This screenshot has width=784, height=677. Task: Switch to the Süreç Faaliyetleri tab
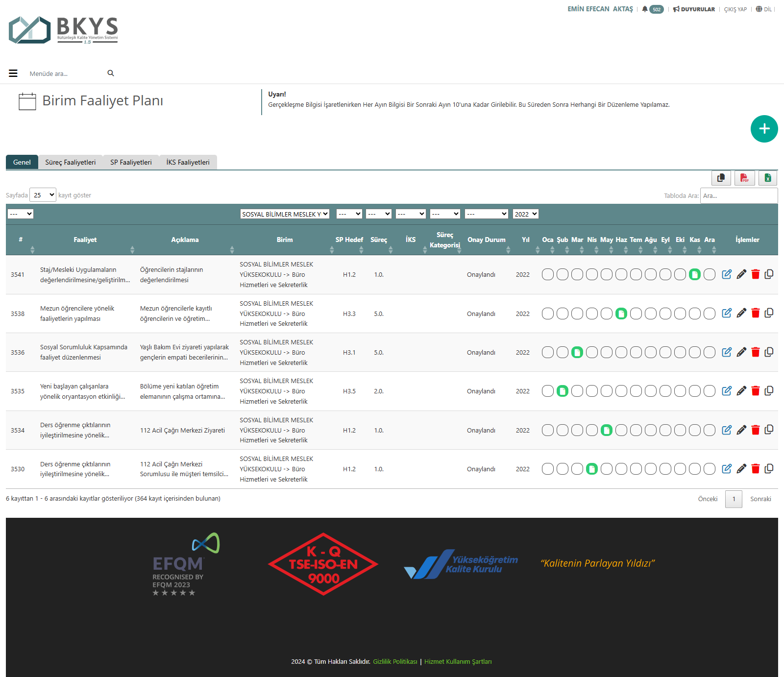[x=70, y=162]
